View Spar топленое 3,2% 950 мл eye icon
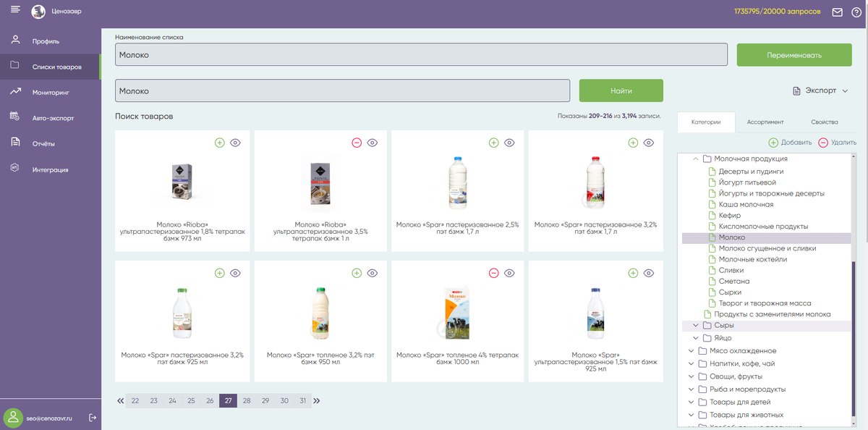868x430 pixels. (x=373, y=273)
